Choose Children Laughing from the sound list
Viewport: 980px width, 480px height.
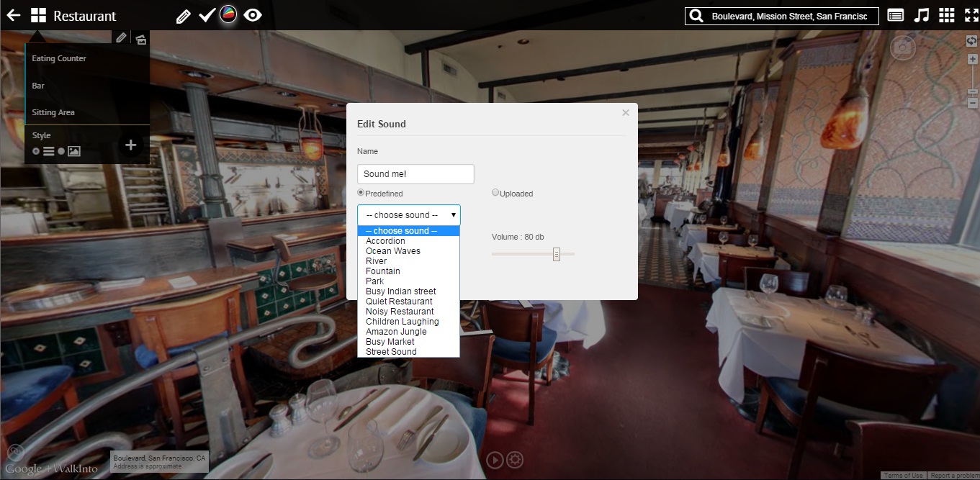(408, 322)
